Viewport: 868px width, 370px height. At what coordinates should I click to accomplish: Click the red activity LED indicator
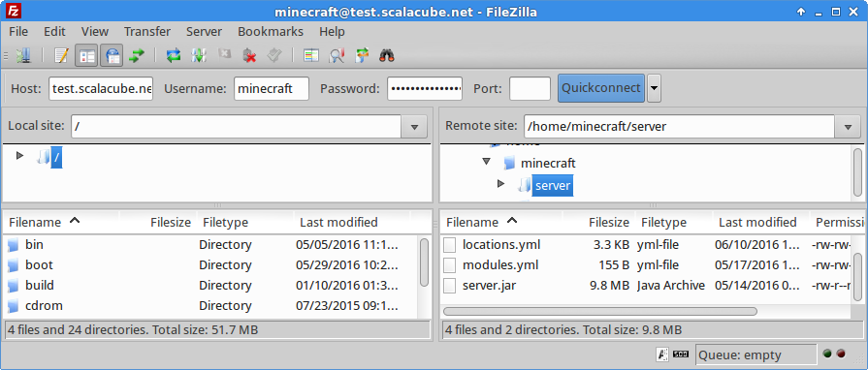coord(840,354)
